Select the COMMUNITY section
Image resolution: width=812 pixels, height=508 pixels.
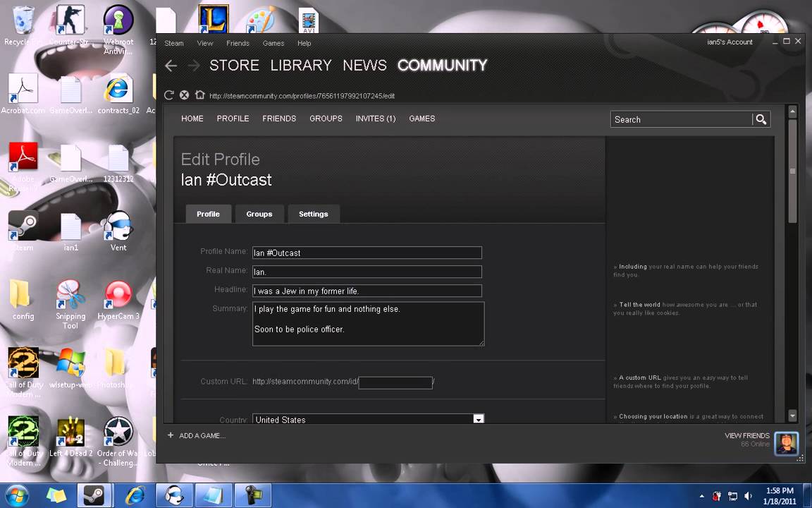point(442,66)
